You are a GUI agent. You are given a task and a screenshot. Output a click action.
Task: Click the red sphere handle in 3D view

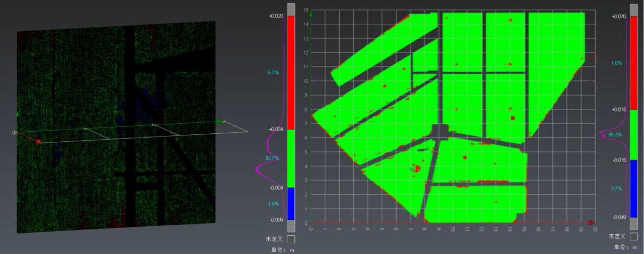[x=38, y=142]
